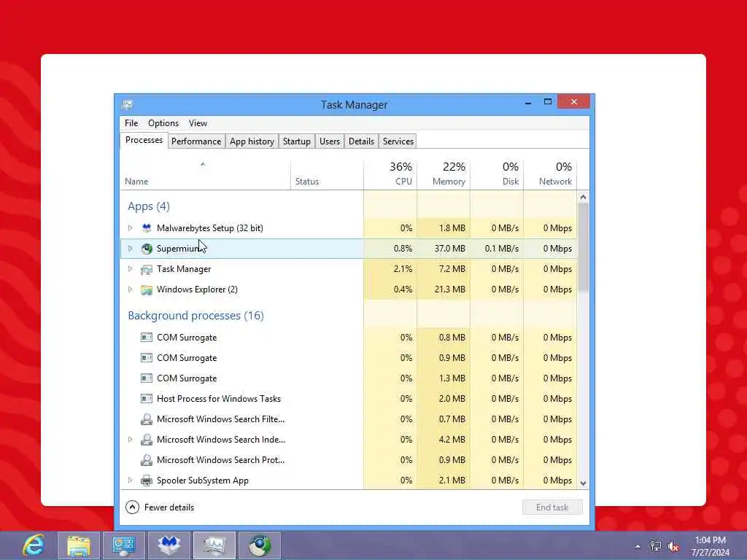Click the Microsoft Windows Search Protocol icon
The height and width of the screenshot is (560, 747).
point(146,460)
